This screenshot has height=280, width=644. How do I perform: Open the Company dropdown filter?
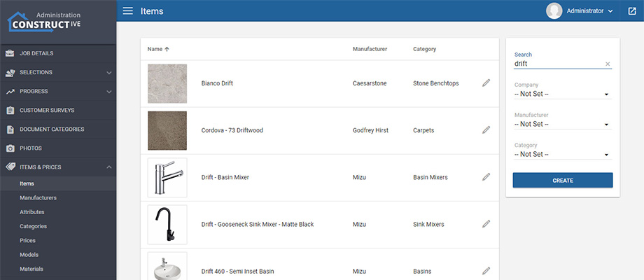click(x=562, y=94)
